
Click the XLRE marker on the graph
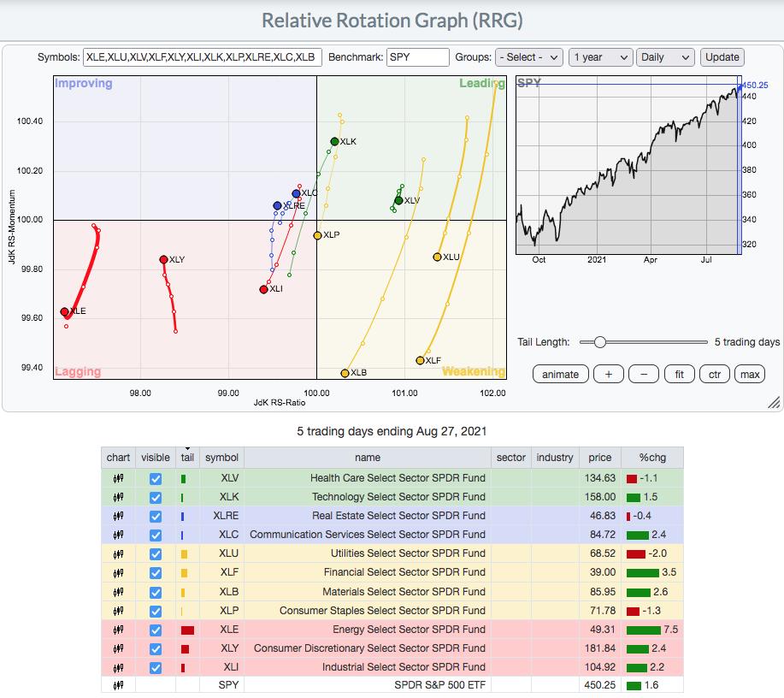(x=278, y=205)
